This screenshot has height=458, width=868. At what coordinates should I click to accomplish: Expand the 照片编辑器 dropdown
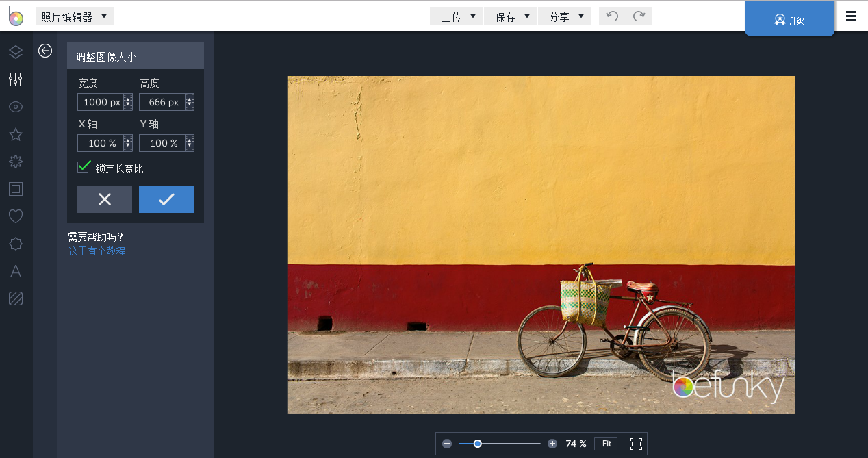pos(75,16)
